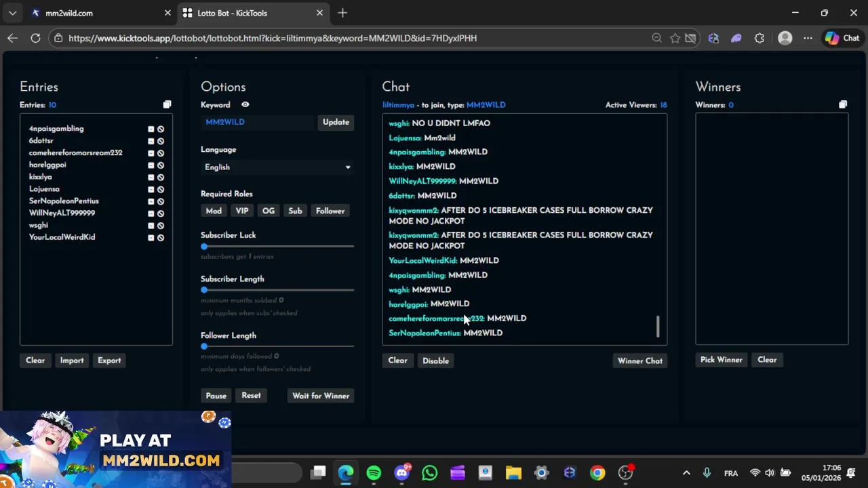868x488 pixels.
Task: Click Clear under the Entries list
Action: coord(35,361)
